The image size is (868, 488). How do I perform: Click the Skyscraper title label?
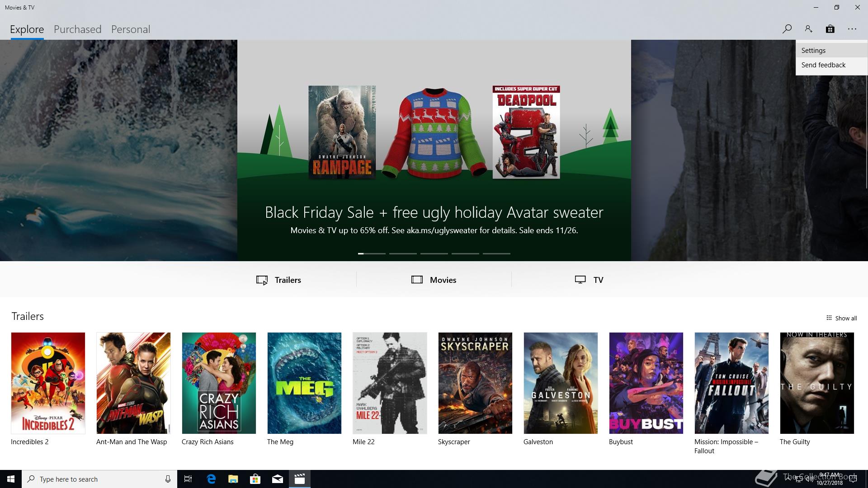(x=454, y=442)
